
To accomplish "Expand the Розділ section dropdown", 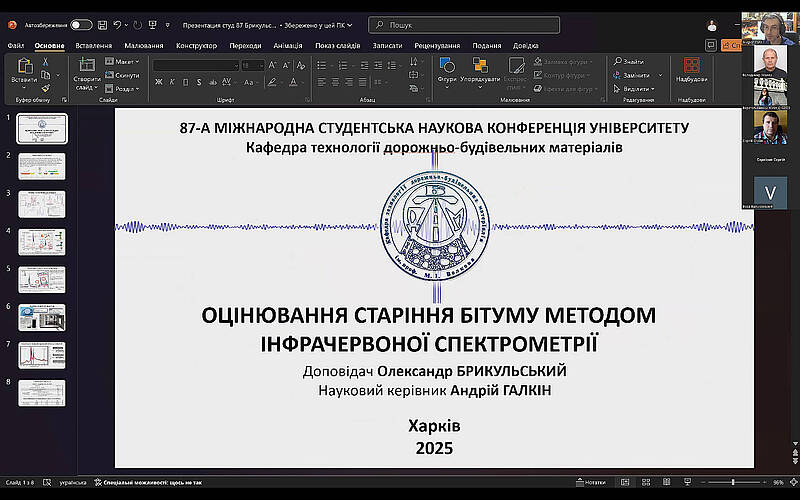I will pos(122,88).
